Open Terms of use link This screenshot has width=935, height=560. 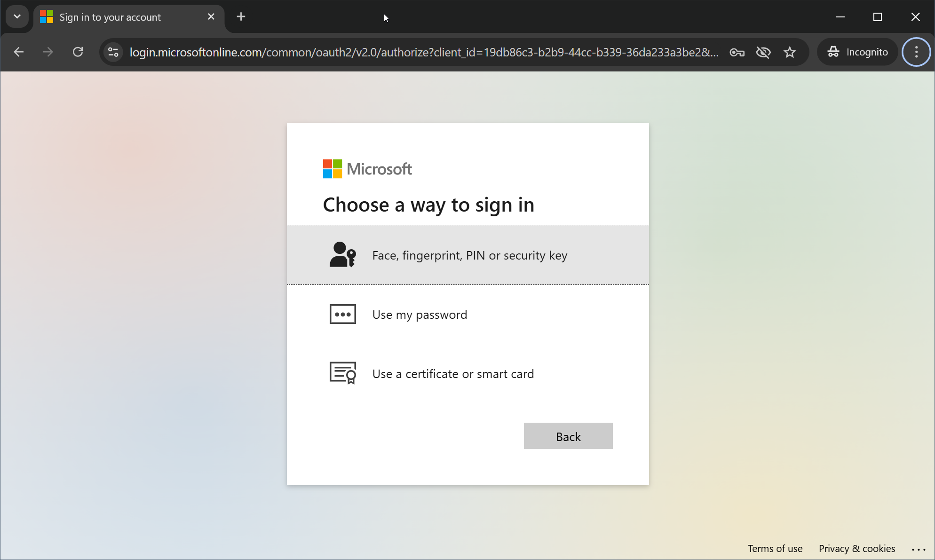775,549
